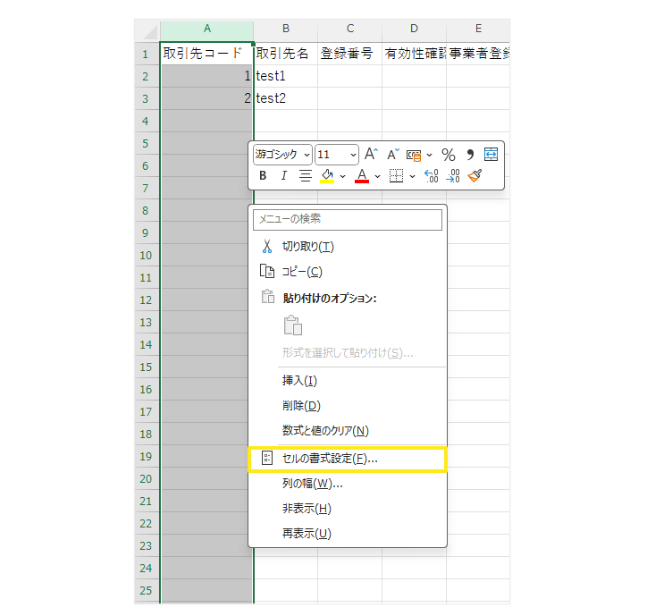Choose 列の幅 in the context menu
The height and width of the screenshot is (616, 672).
point(312,484)
